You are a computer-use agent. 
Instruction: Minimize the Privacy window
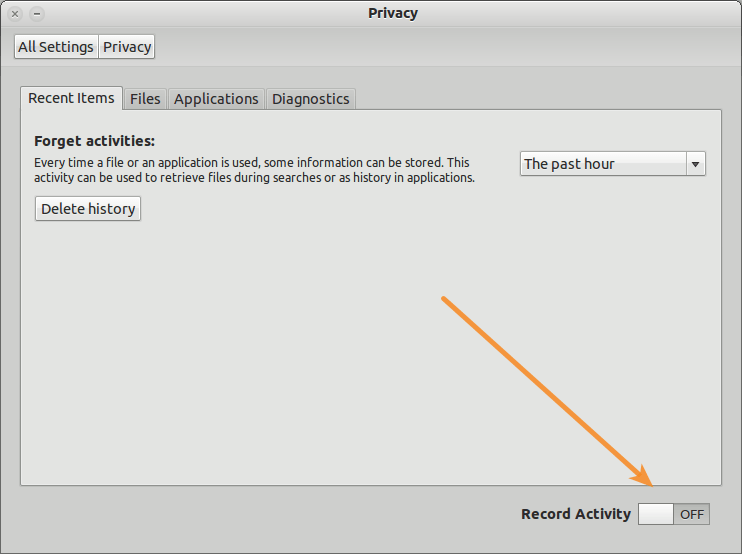click(36, 14)
